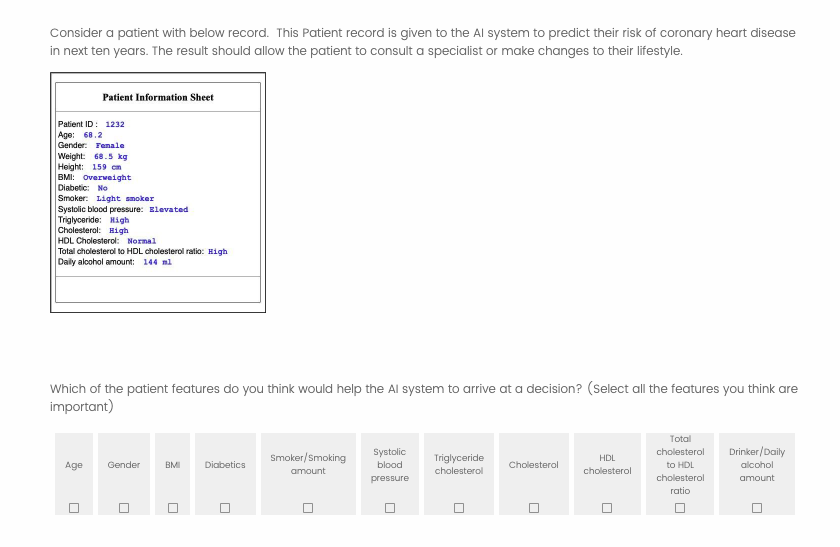Enable the Drinker/Daily alcohol amount checkbox
The image size is (840, 547).
click(757, 507)
